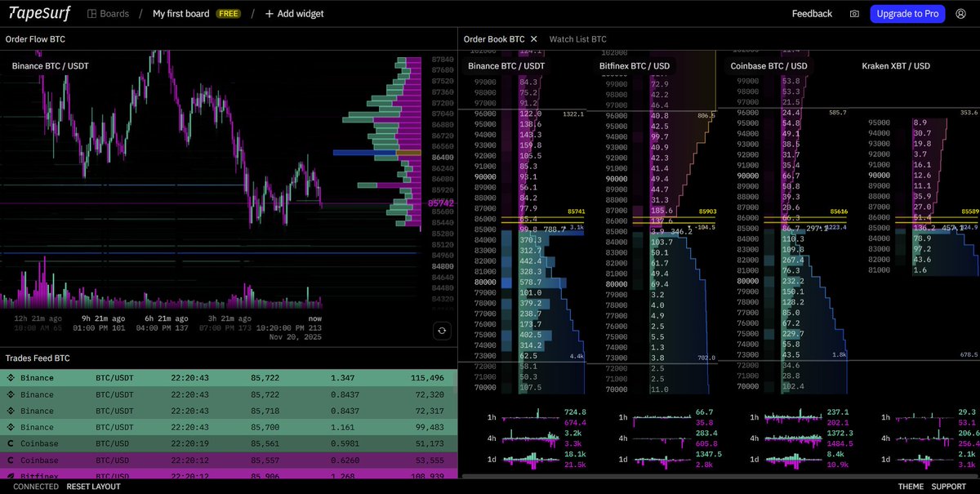Click yellow 85903 mid price in Bitfinex book

(708, 211)
